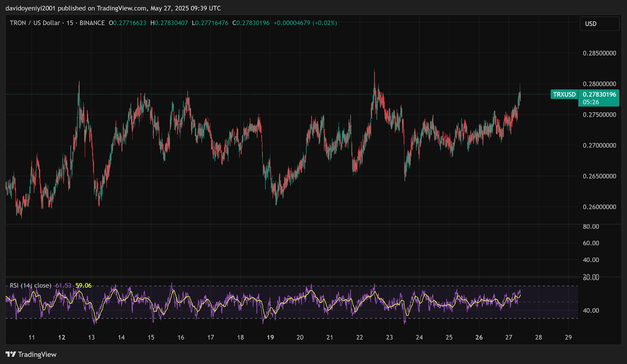The height and width of the screenshot is (364, 627).
Task: Click date 12 on the time axis
Action: pyautogui.click(x=62, y=337)
